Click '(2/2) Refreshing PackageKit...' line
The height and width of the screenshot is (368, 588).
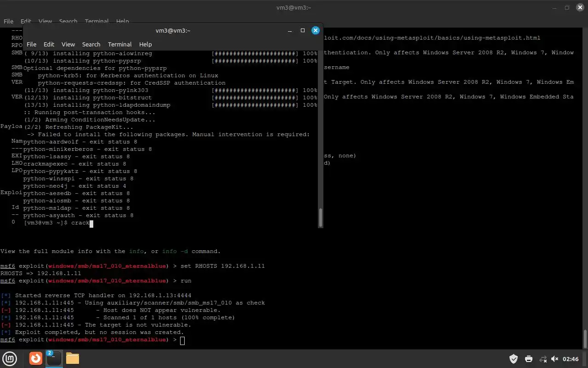[78, 127]
